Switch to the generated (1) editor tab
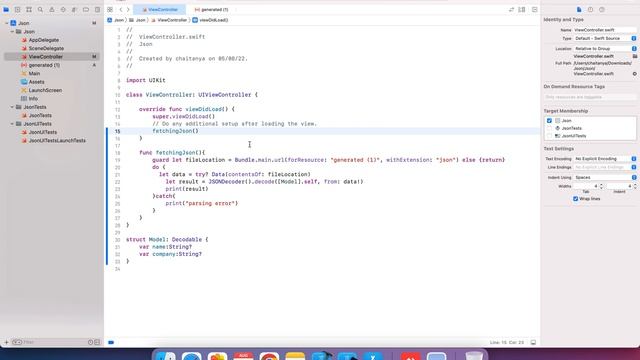 211,9
